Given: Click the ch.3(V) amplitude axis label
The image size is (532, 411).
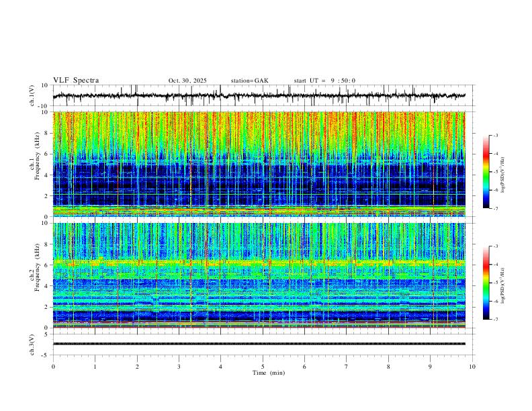Looking at the screenshot, I should pos(32,345).
